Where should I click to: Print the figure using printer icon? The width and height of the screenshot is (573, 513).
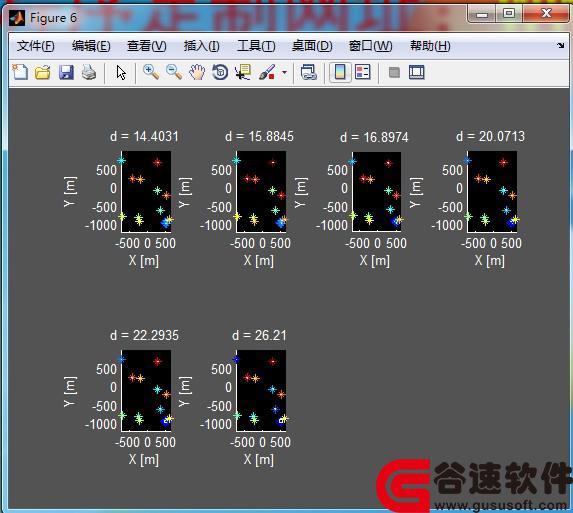(x=89, y=72)
